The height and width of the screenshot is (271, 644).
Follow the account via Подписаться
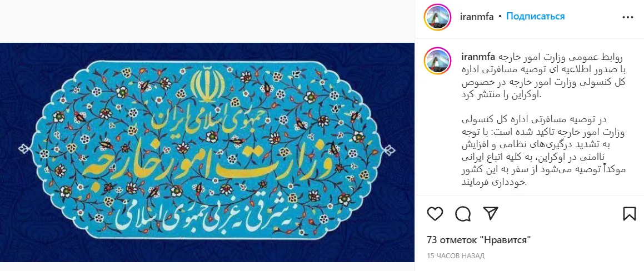point(535,17)
